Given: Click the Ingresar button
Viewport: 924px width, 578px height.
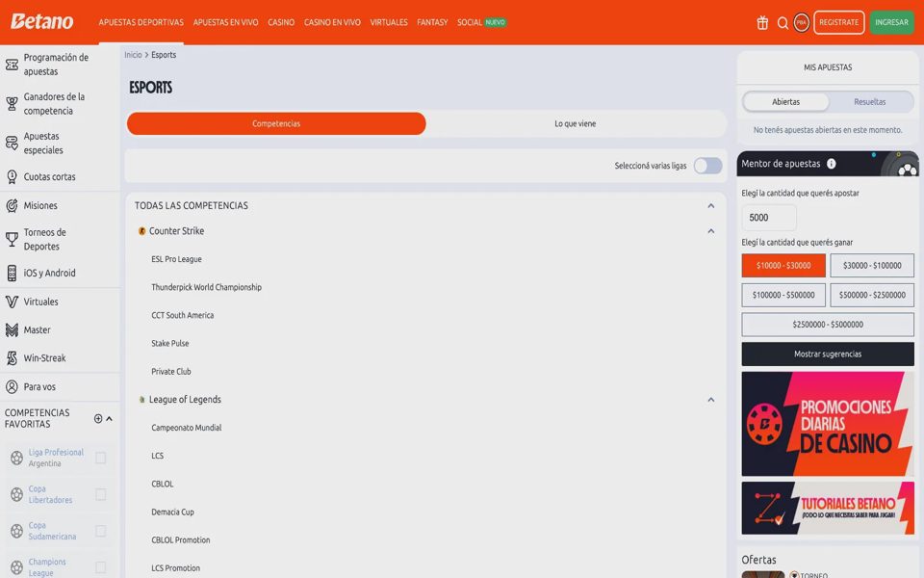Looking at the screenshot, I should pos(891,22).
